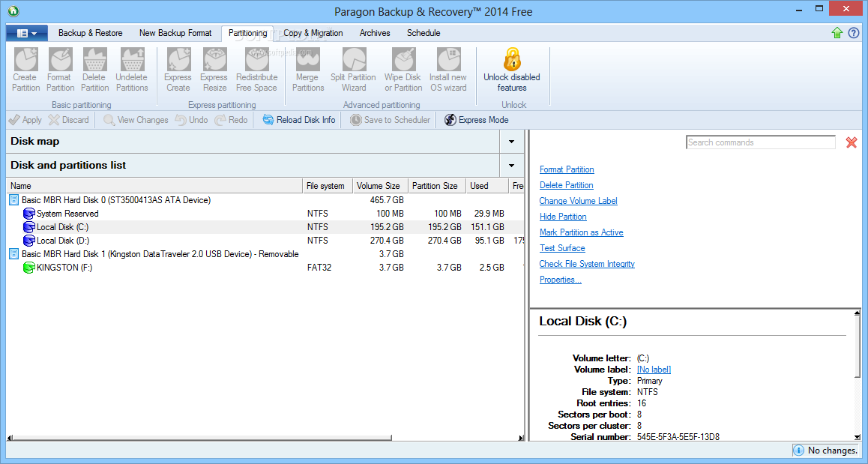The width and height of the screenshot is (868, 464).
Task: Click the properties panel scroll down arrow
Action: 858,436
